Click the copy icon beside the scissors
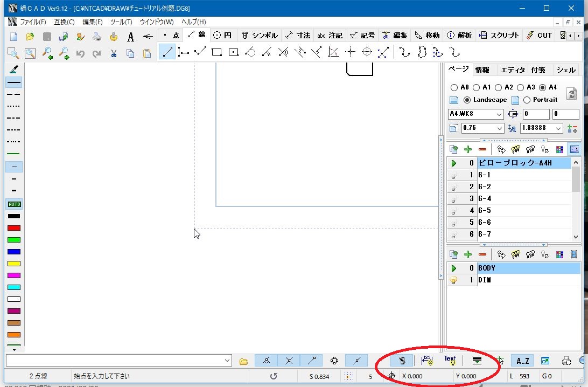 coord(130,53)
